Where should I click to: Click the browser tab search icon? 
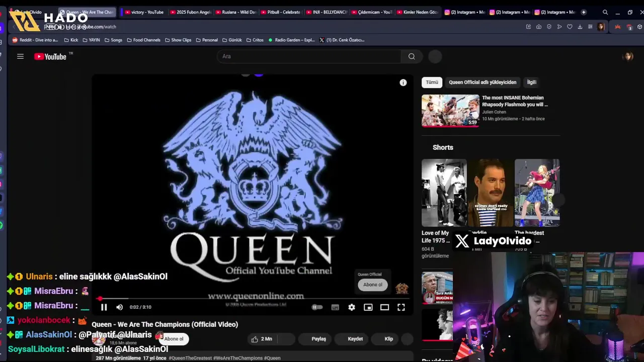(x=605, y=12)
